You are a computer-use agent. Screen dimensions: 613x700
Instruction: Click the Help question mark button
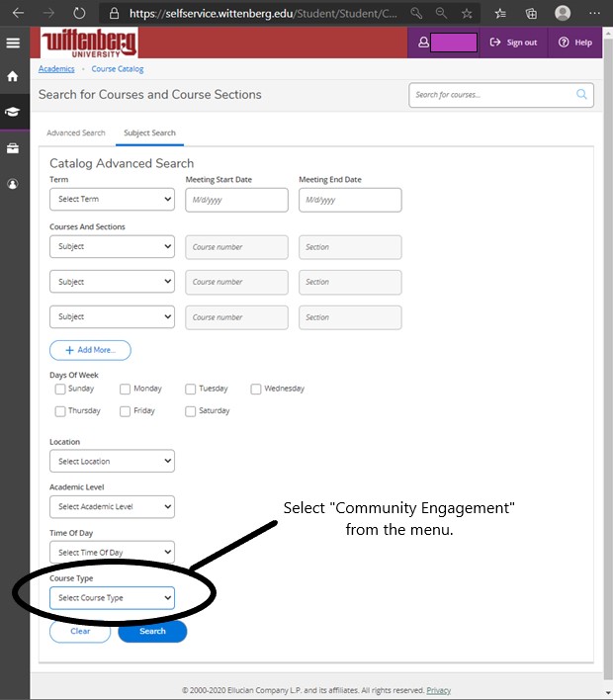(575, 43)
